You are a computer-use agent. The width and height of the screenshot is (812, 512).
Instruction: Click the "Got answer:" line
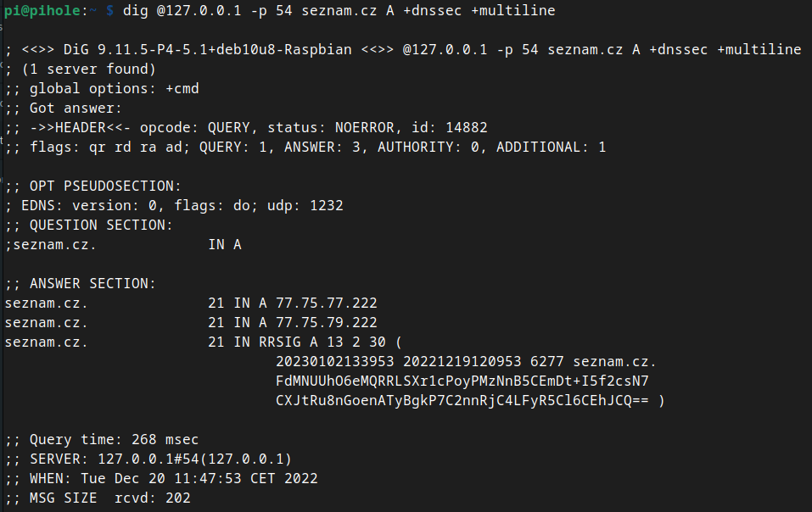pos(64,108)
